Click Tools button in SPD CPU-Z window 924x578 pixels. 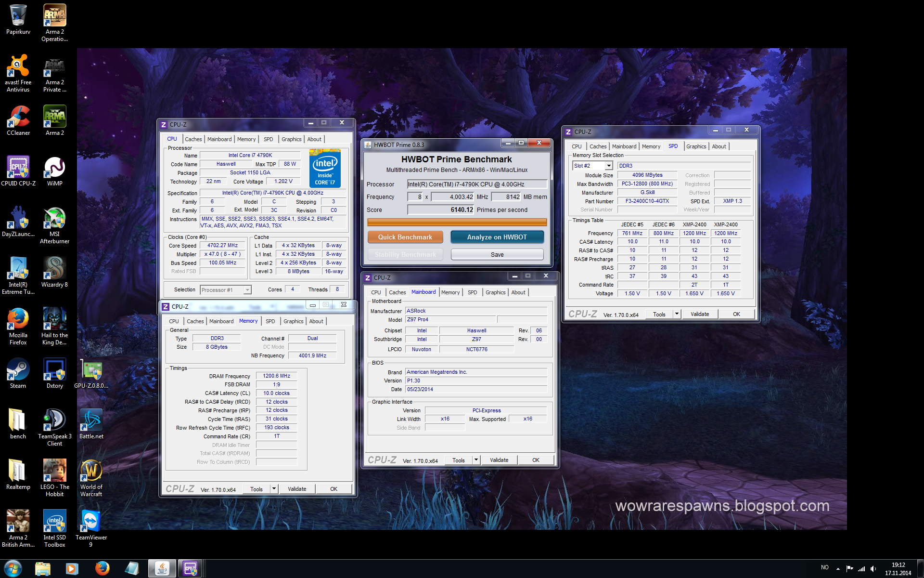coord(659,314)
